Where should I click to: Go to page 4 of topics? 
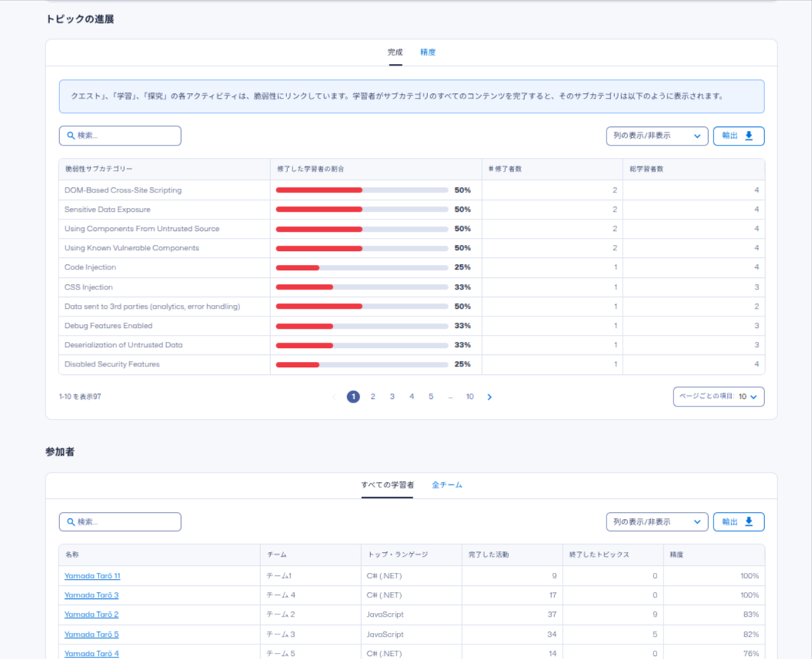click(x=412, y=396)
